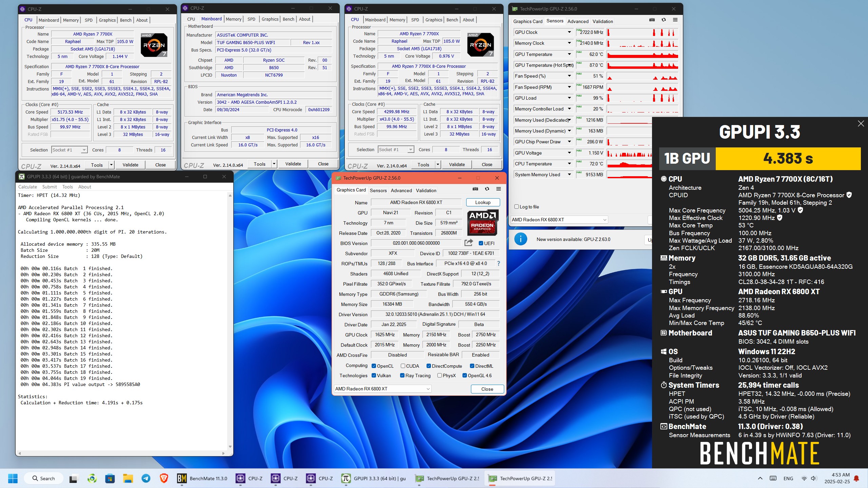The width and height of the screenshot is (868, 488).
Task: Click the refresh icon in GPU-Z Graphics Card window
Action: 487,189
